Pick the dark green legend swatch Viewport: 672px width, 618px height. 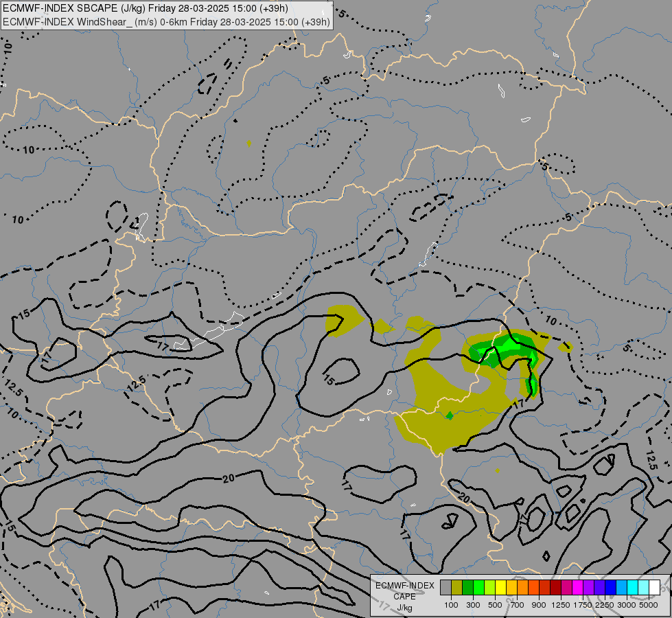pyautogui.click(x=467, y=587)
